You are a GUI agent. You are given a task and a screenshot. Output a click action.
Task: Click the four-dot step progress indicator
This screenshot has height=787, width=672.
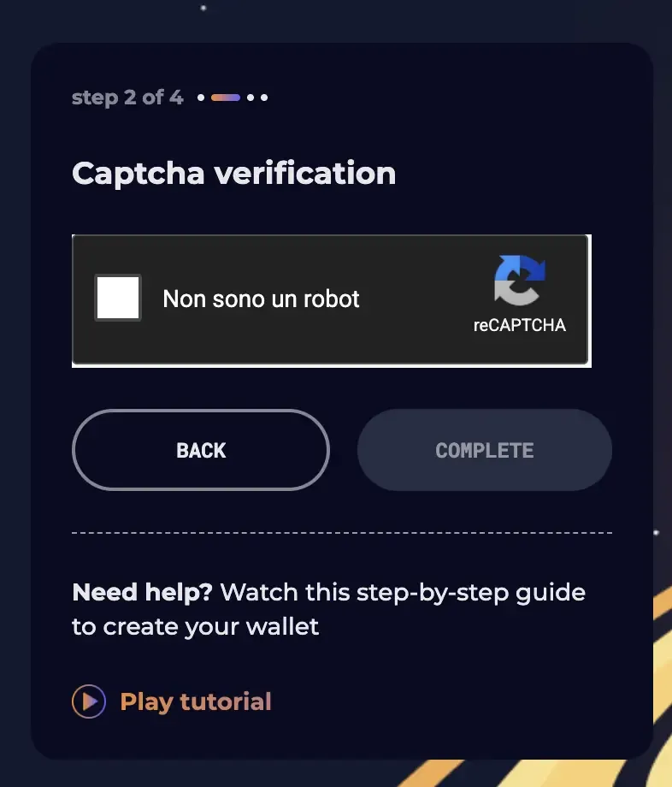point(233,98)
